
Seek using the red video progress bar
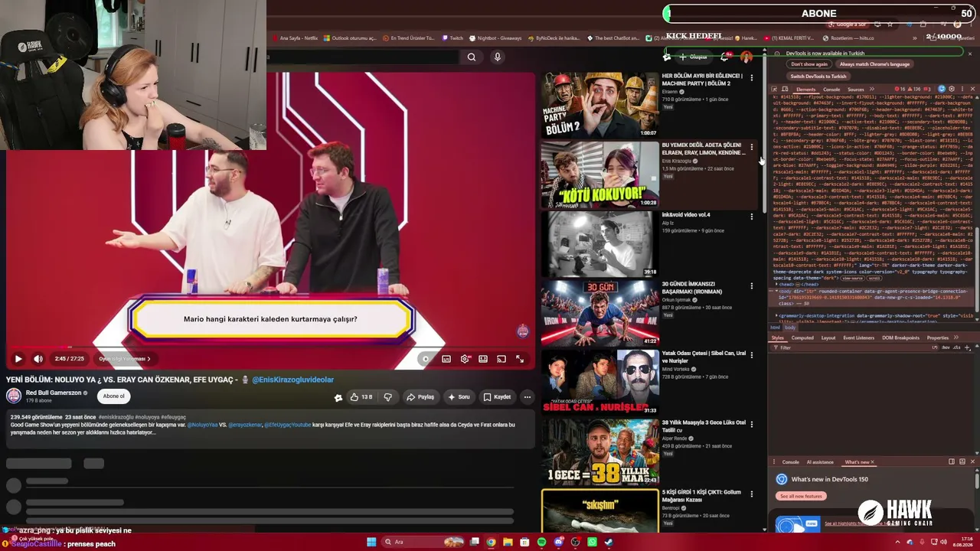click(x=269, y=347)
